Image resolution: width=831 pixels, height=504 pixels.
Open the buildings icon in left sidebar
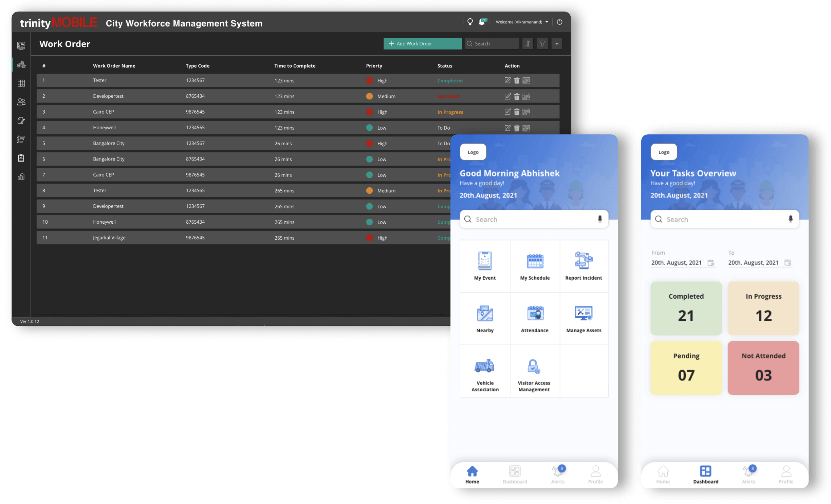[x=21, y=176]
